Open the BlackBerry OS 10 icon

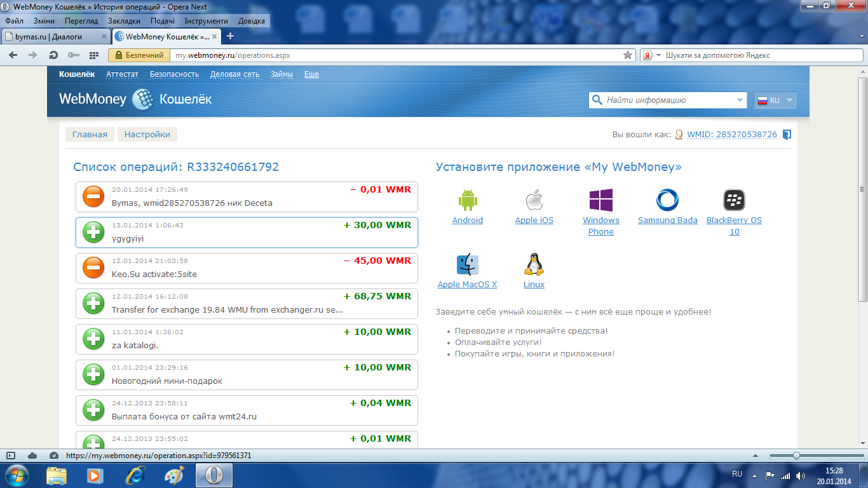(x=734, y=200)
